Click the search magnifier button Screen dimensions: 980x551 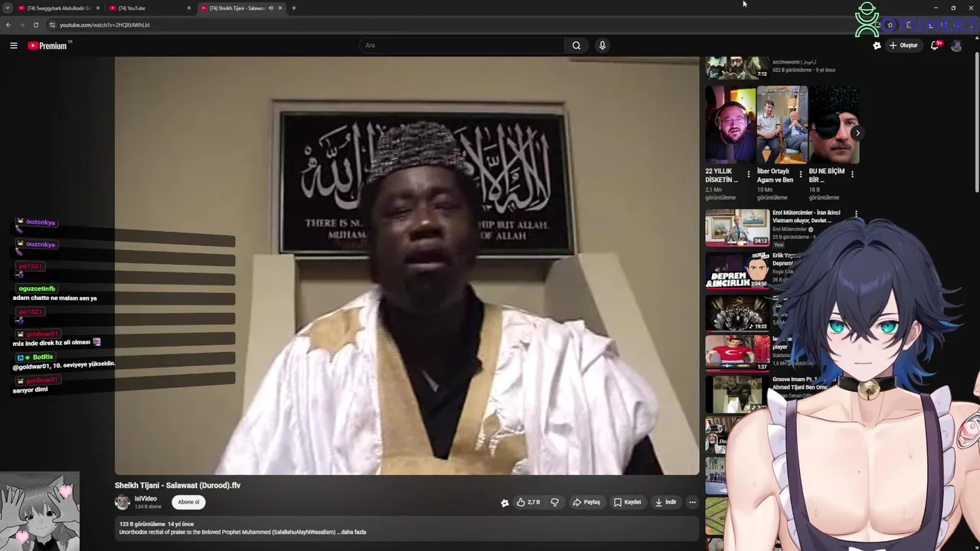[577, 45]
